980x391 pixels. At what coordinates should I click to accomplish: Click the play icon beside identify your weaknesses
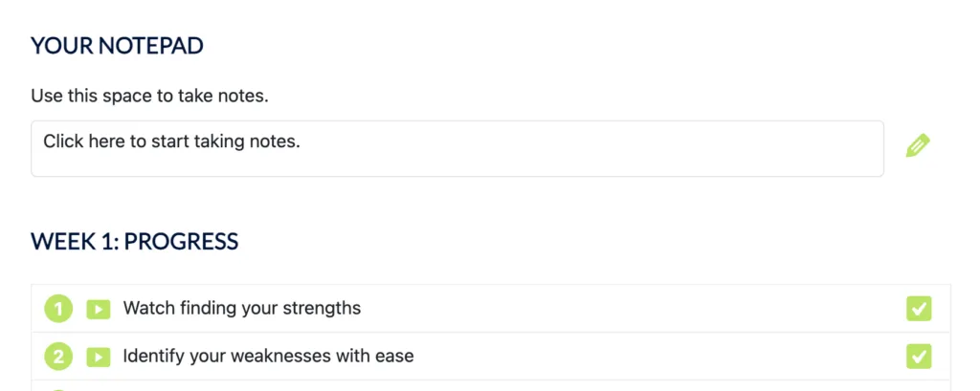pyautogui.click(x=98, y=357)
